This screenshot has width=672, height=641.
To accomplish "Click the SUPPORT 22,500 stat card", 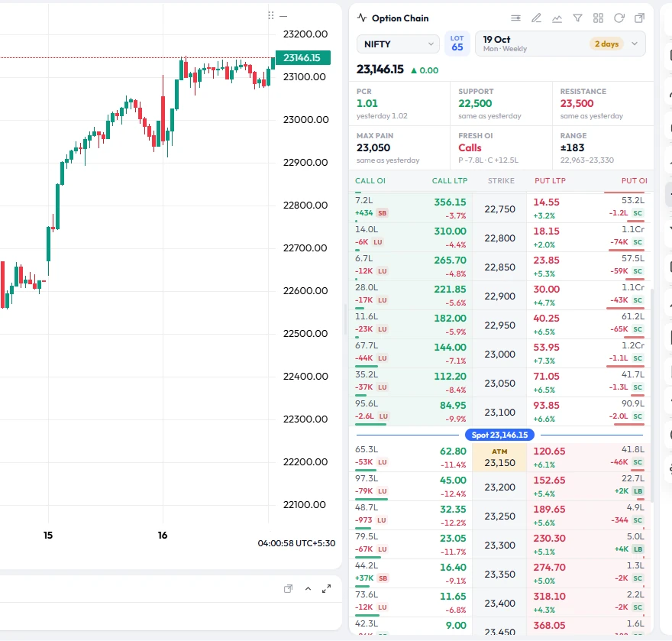I will (x=501, y=103).
